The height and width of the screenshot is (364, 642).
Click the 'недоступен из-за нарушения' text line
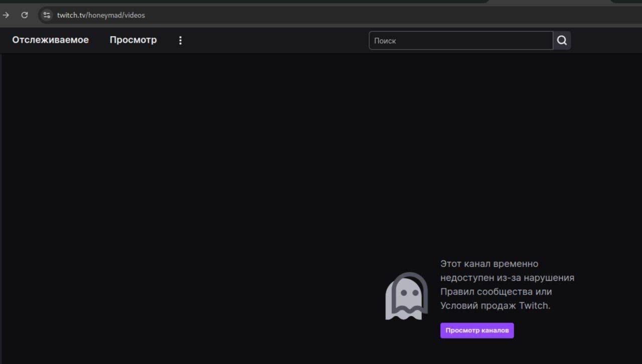(x=507, y=278)
